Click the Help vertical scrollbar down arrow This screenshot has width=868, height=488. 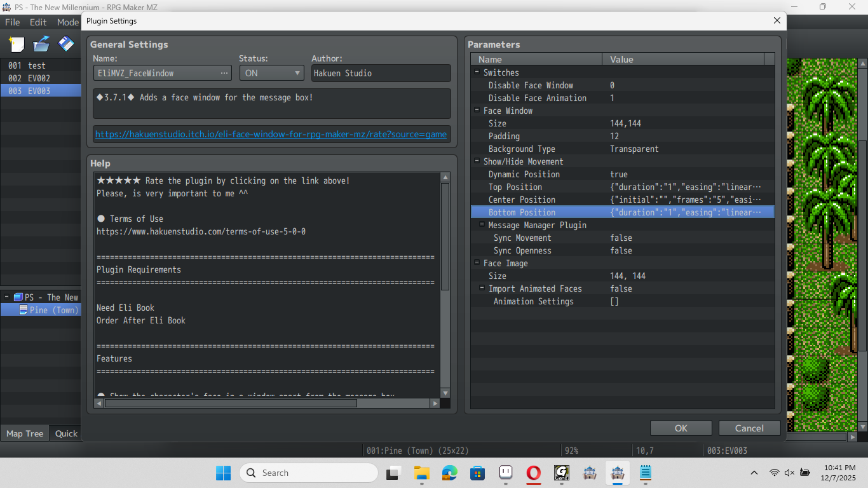[445, 393]
